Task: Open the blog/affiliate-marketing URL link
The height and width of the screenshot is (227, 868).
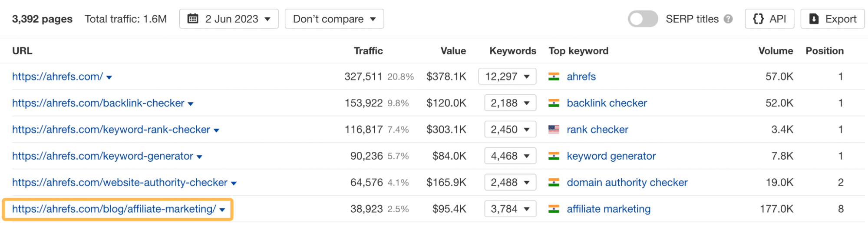Action: tap(114, 209)
